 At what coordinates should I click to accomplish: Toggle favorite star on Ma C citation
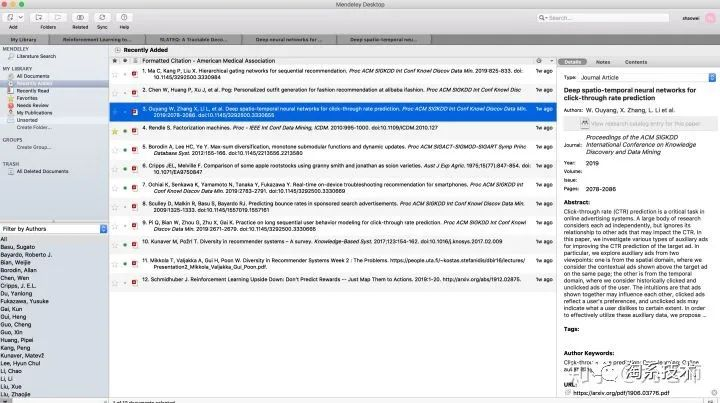(x=115, y=74)
